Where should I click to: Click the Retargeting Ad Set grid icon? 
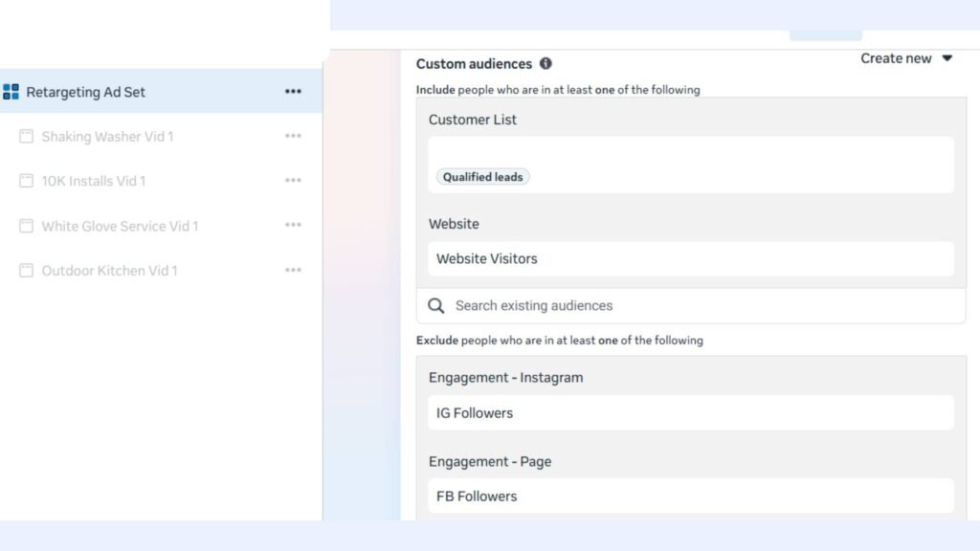pos(11,92)
